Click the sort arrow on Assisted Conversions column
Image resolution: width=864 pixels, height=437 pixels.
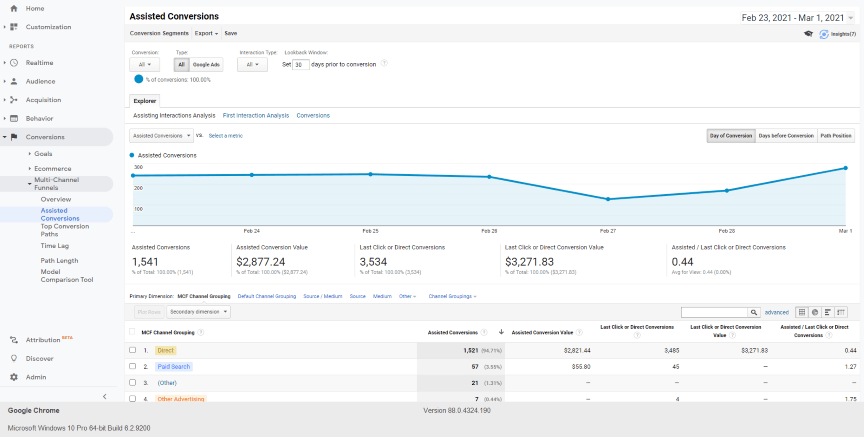click(501, 332)
